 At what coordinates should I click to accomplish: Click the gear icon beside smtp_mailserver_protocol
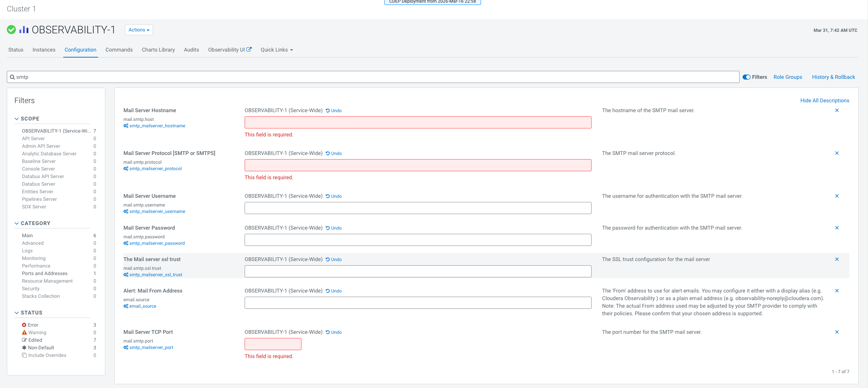[126, 169]
